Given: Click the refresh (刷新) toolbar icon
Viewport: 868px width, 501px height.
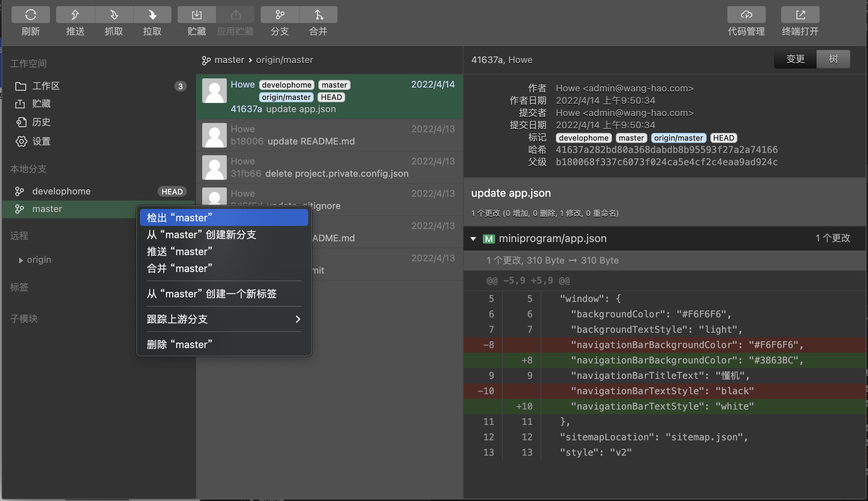Looking at the screenshot, I should 31,15.
